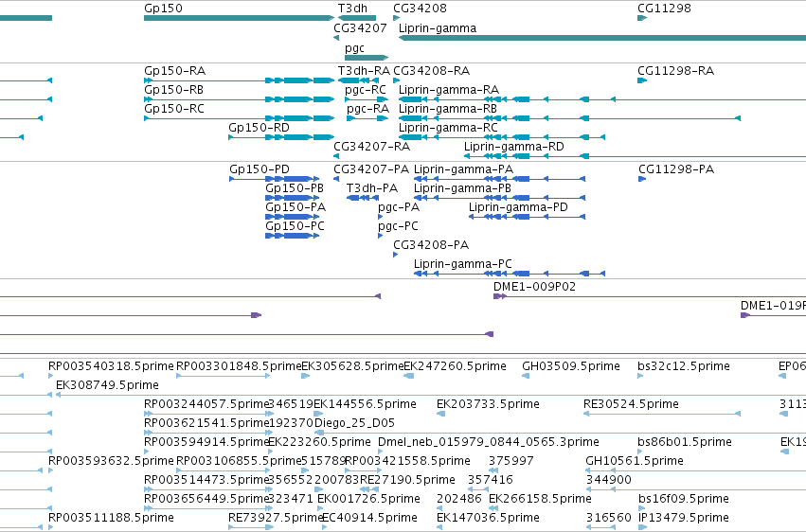Select the CG34208-RA transcript label
The height and width of the screenshot is (532, 806).
pos(432,71)
